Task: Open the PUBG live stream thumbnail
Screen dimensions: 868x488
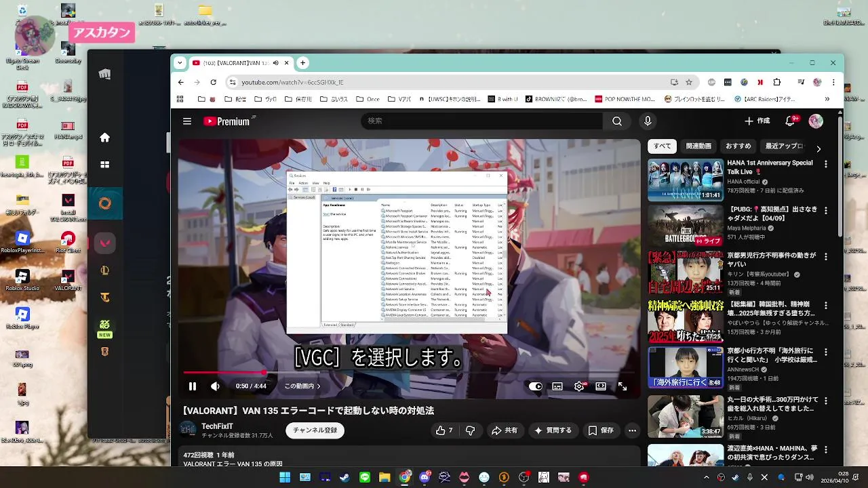Action: click(x=686, y=226)
